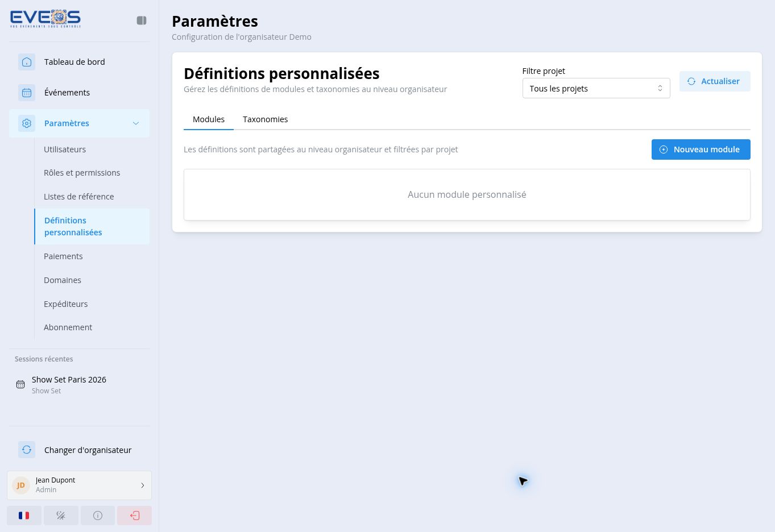
Task: Go to Tableau de bord
Action: 79,62
